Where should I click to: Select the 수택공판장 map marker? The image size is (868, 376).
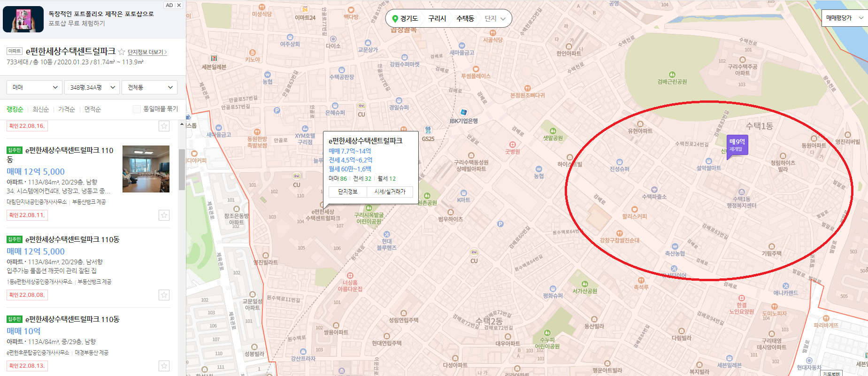342,70
